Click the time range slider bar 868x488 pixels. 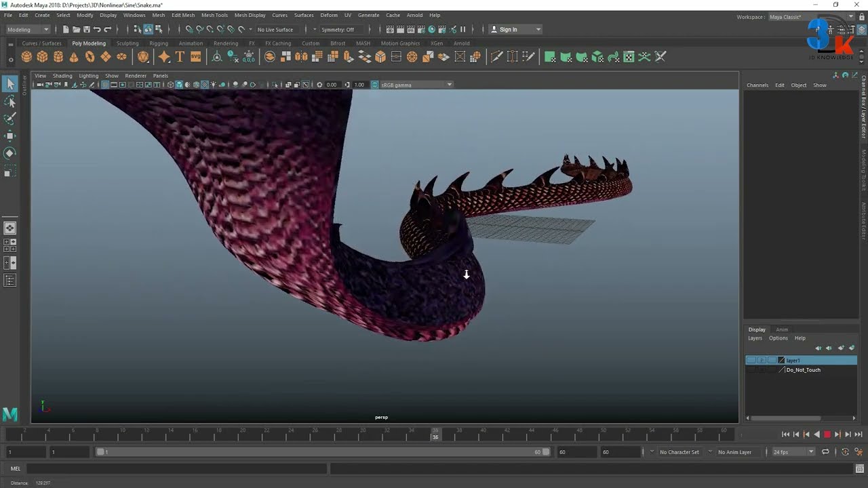tap(323, 452)
